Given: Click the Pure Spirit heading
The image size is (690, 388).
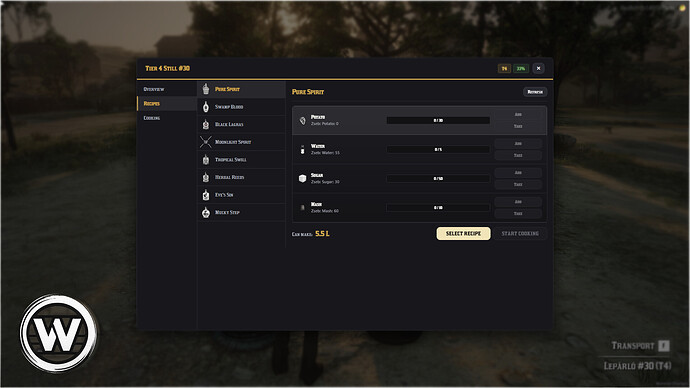Looking at the screenshot, I should (308, 92).
